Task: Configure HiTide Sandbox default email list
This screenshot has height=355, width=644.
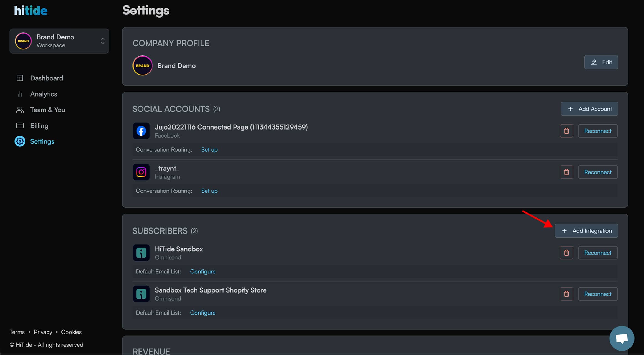Action: [202, 272]
